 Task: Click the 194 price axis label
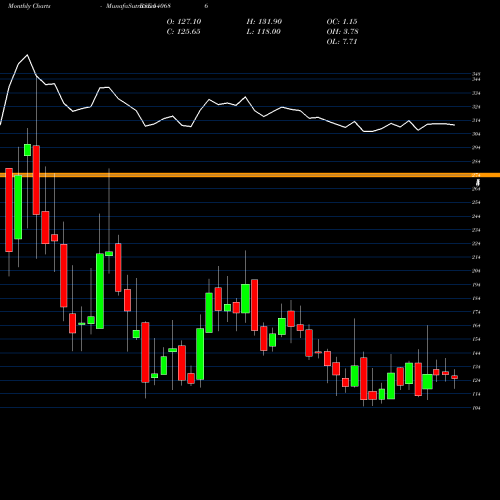tap(476, 285)
